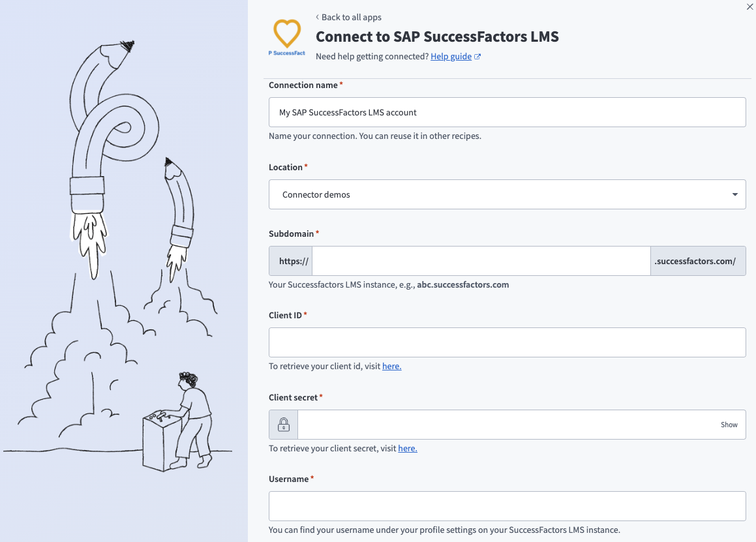This screenshot has width=756, height=542.
Task: Select the Connection name text box
Action: click(507, 112)
